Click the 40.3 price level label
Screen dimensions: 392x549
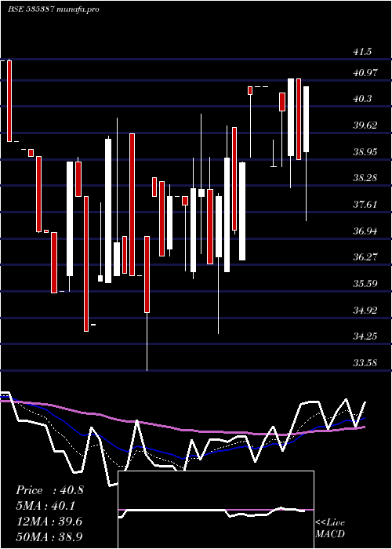click(362, 99)
